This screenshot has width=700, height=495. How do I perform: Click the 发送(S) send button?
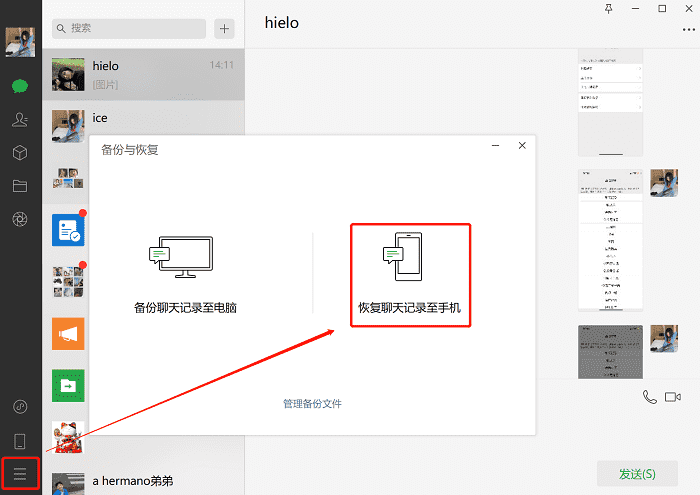pos(636,473)
